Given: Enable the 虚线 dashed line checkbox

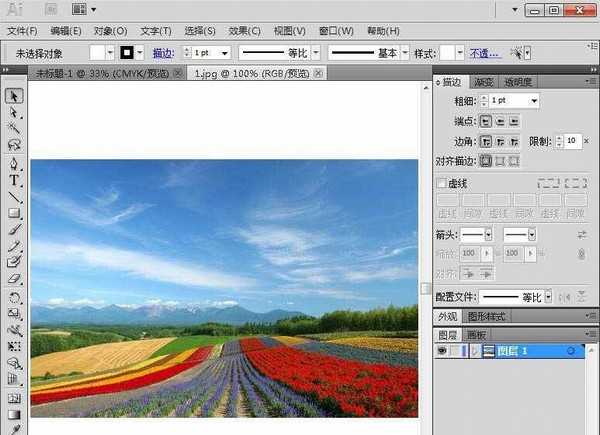Looking at the screenshot, I should pyautogui.click(x=442, y=184).
